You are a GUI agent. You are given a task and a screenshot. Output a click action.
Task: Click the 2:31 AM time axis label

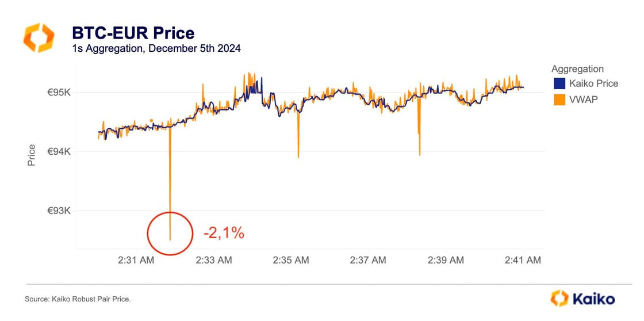pyautogui.click(x=136, y=260)
